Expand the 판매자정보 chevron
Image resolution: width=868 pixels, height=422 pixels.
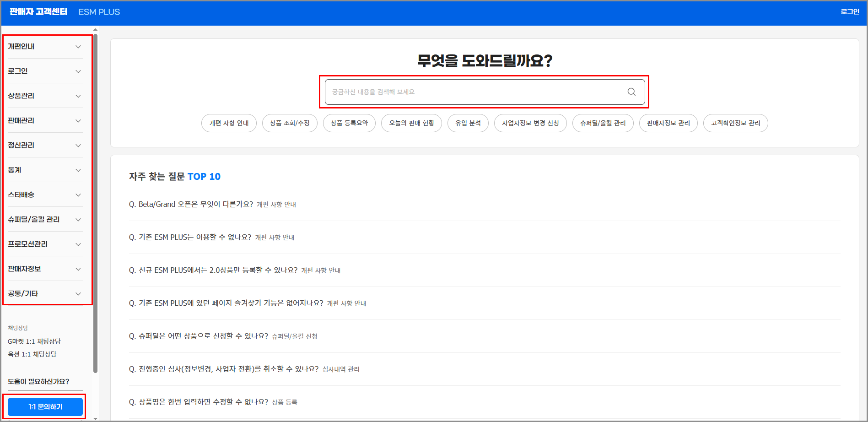(x=78, y=269)
